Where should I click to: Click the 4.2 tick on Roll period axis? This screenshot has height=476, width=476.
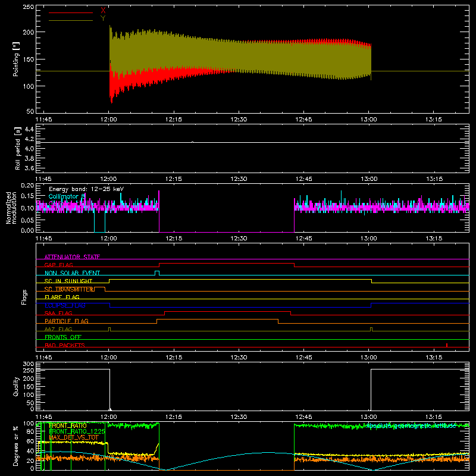(x=29, y=139)
